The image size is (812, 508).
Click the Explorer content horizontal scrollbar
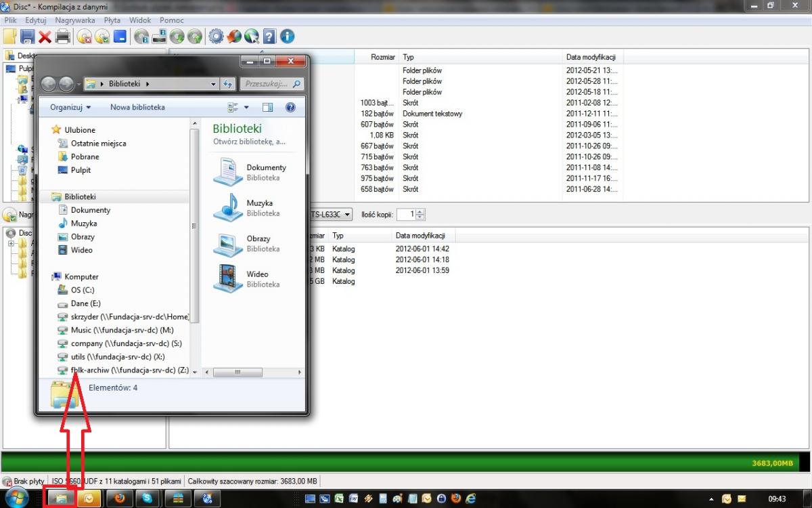point(238,372)
